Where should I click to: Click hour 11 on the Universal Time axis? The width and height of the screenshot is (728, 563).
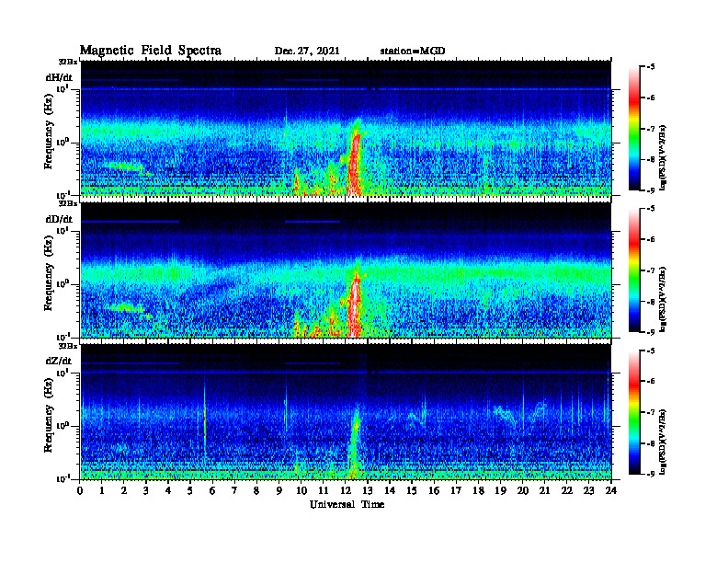point(324,491)
